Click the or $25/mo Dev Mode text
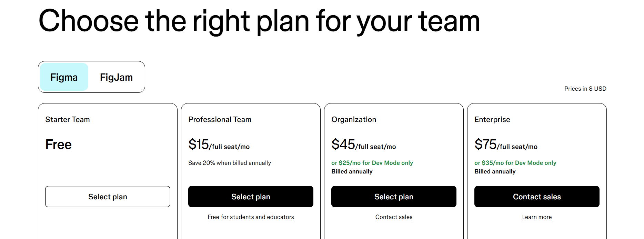 (x=372, y=162)
